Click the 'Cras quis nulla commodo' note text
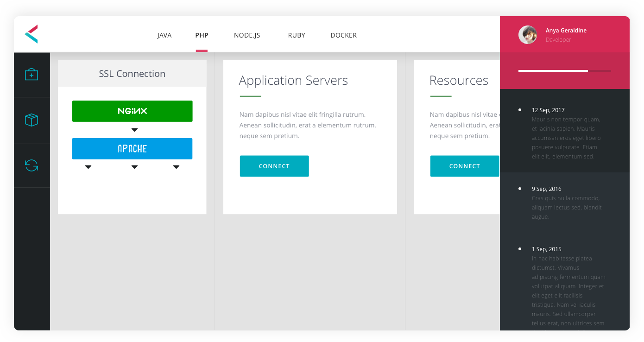Image resolution: width=644 pixels, height=342 pixels. coord(567,208)
